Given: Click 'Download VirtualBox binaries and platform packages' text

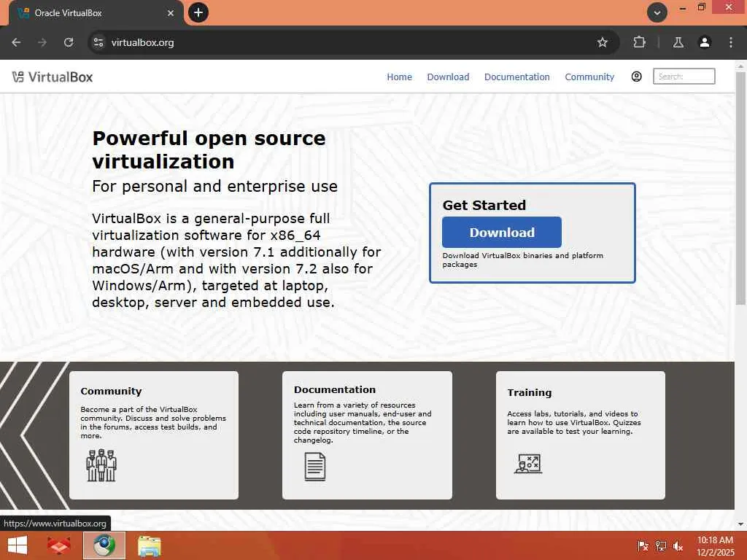Looking at the screenshot, I should tap(522, 260).
